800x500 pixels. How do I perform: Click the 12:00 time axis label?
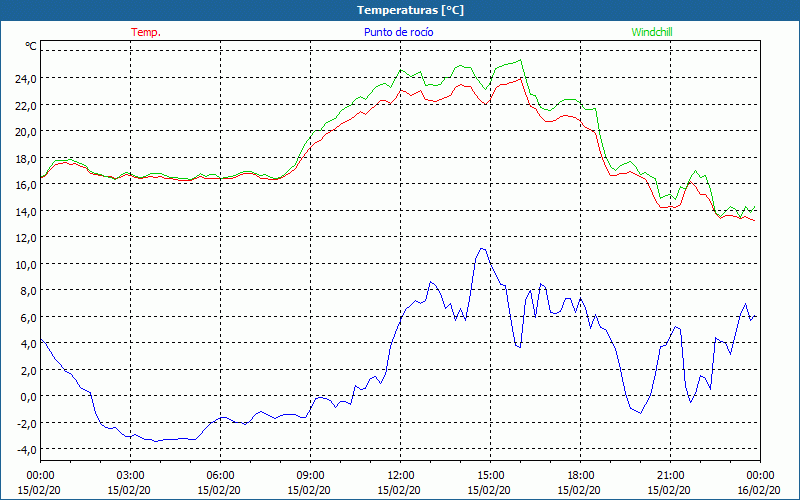coord(401,476)
